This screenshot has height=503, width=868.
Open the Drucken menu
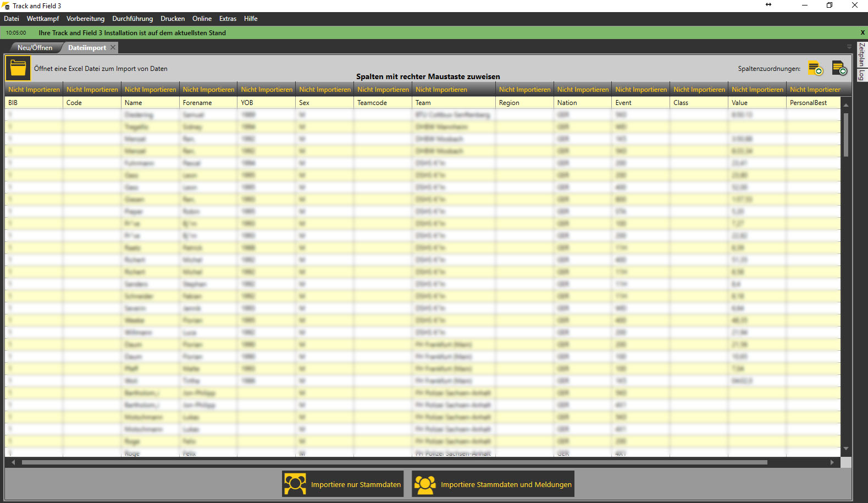173,19
